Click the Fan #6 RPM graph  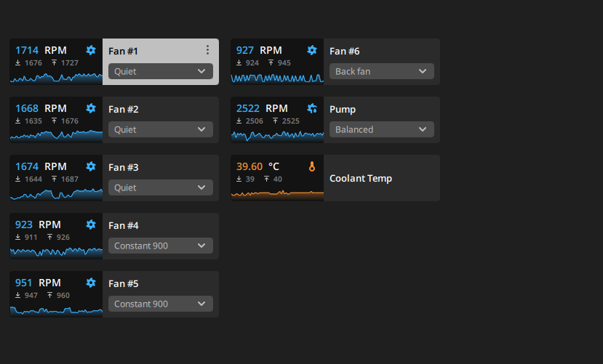(277, 78)
